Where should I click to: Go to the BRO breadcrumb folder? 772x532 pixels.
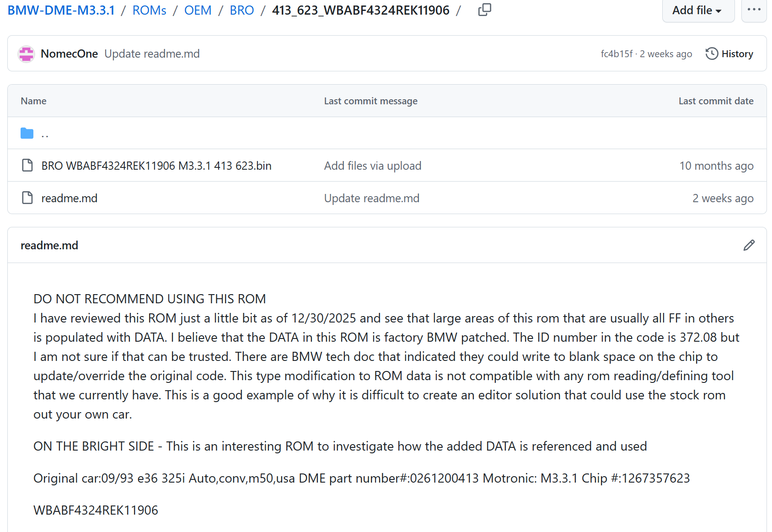pyautogui.click(x=241, y=10)
